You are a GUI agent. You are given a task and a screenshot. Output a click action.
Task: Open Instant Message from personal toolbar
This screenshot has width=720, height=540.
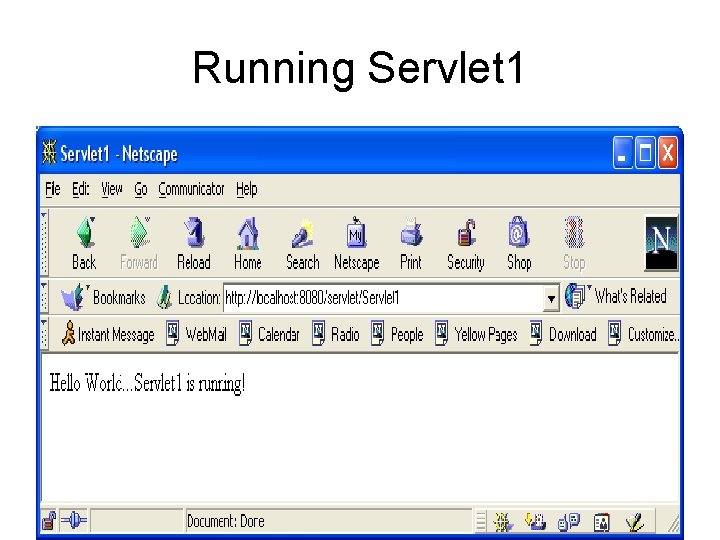(x=108, y=334)
